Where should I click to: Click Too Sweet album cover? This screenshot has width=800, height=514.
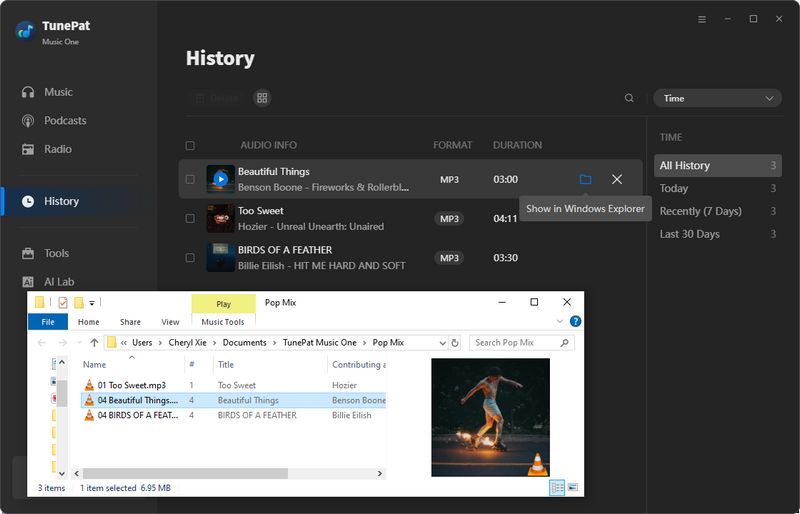(x=220, y=218)
